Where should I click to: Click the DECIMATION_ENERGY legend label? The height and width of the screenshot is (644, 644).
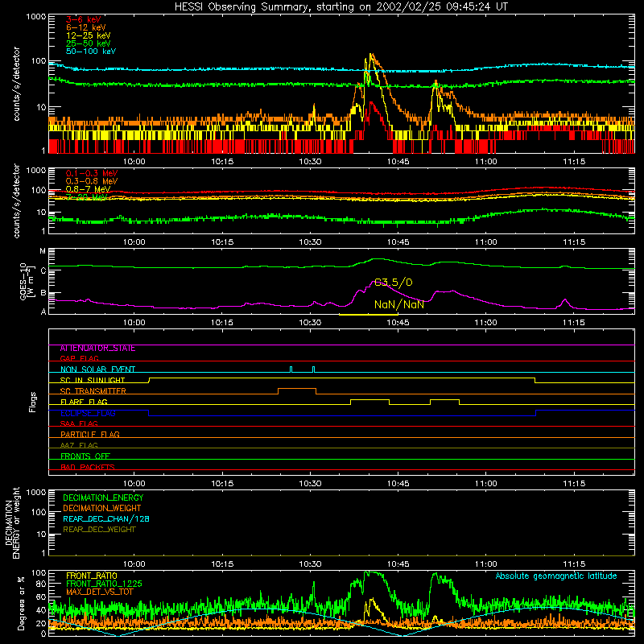pyautogui.click(x=103, y=497)
